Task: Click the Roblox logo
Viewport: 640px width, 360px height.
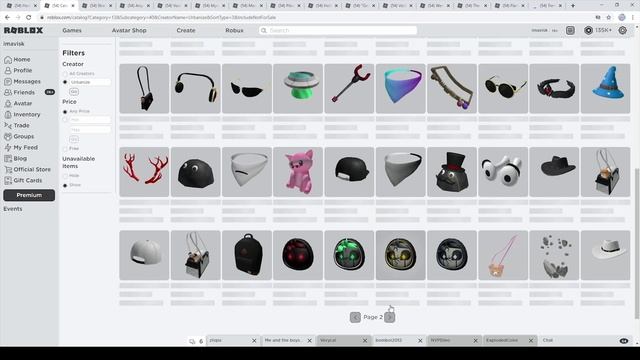Action: click(23, 30)
